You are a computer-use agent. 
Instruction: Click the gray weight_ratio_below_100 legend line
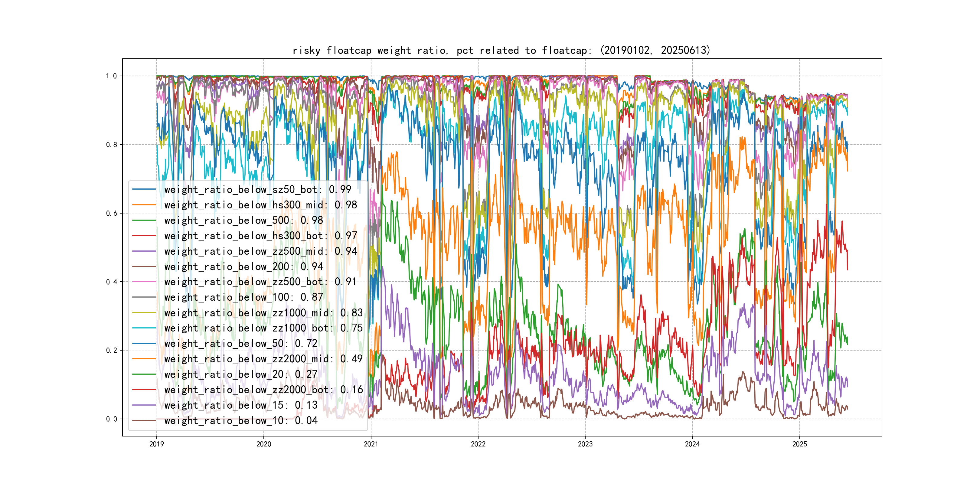pos(144,297)
